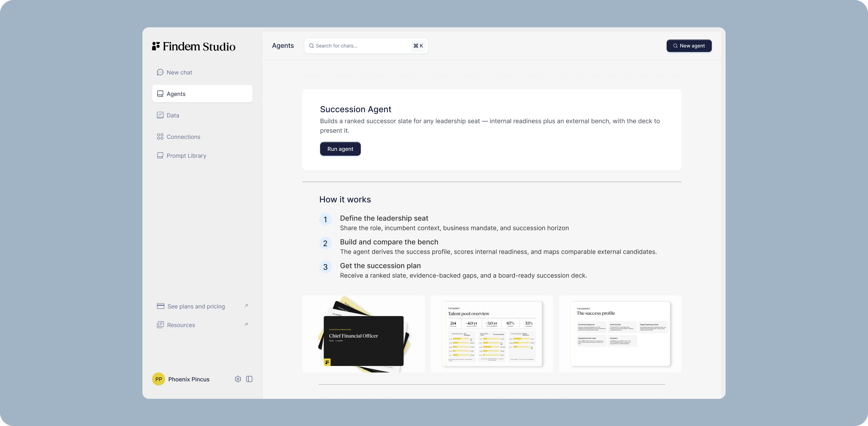Click the plans and pricing card icon
868x426 pixels.
click(x=160, y=306)
